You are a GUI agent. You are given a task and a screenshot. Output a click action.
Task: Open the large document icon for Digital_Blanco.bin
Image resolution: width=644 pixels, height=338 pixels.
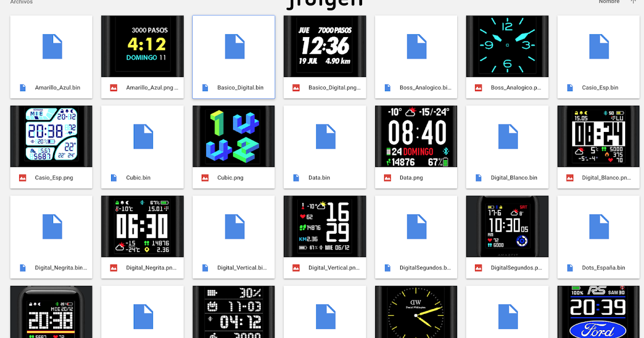508,136
